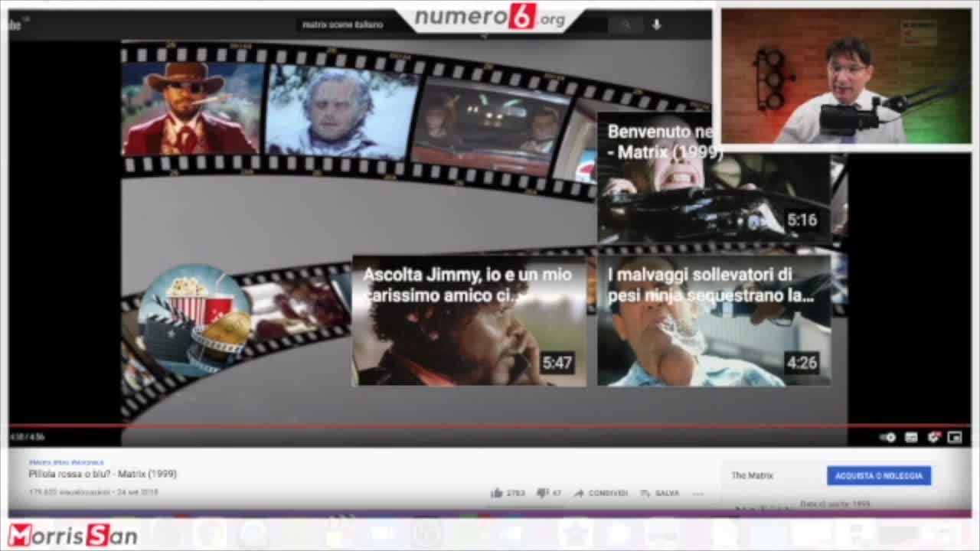Click the SALVA save button

click(660, 494)
